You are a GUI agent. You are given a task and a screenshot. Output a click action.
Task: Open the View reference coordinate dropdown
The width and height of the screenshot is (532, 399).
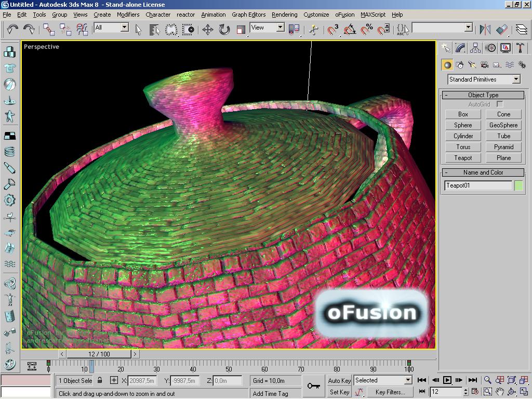click(267, 28)
